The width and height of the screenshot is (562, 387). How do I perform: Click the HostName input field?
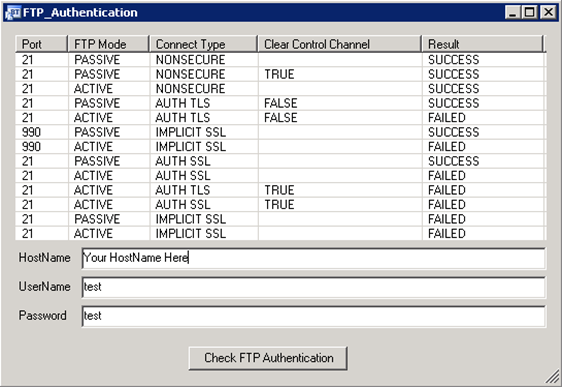[314, 258]
